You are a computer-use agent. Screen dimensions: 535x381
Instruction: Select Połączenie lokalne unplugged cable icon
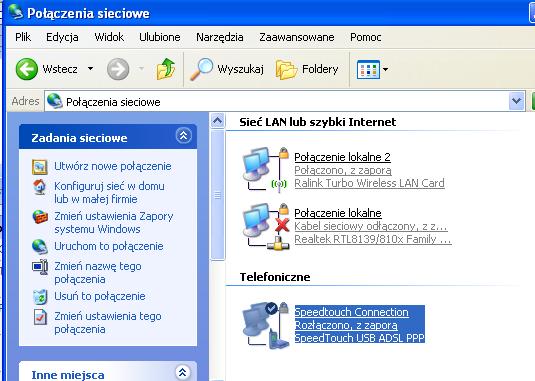click(x=266, y=226)
